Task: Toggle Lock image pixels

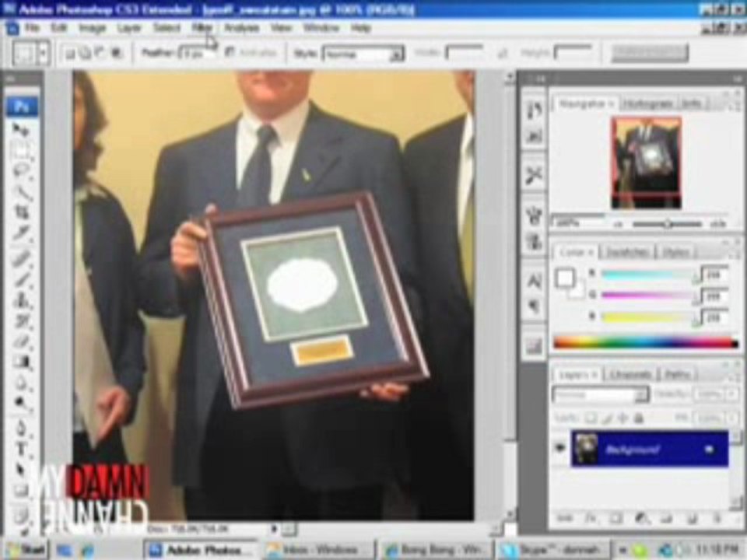Action: 607,418
